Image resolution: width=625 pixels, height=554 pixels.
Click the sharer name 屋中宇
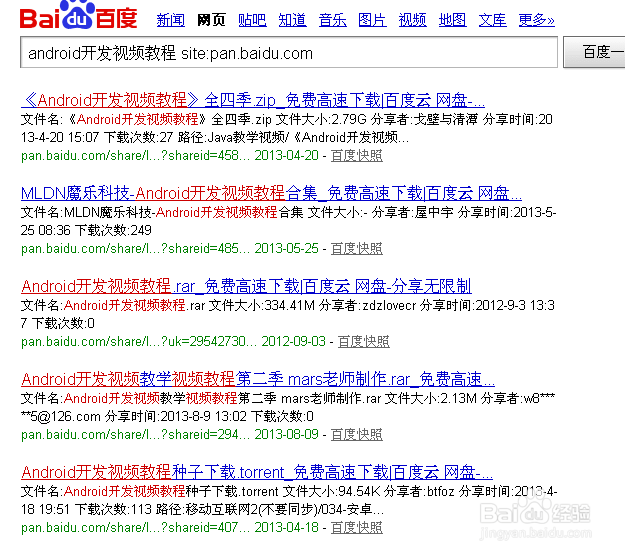coord(434,212)
